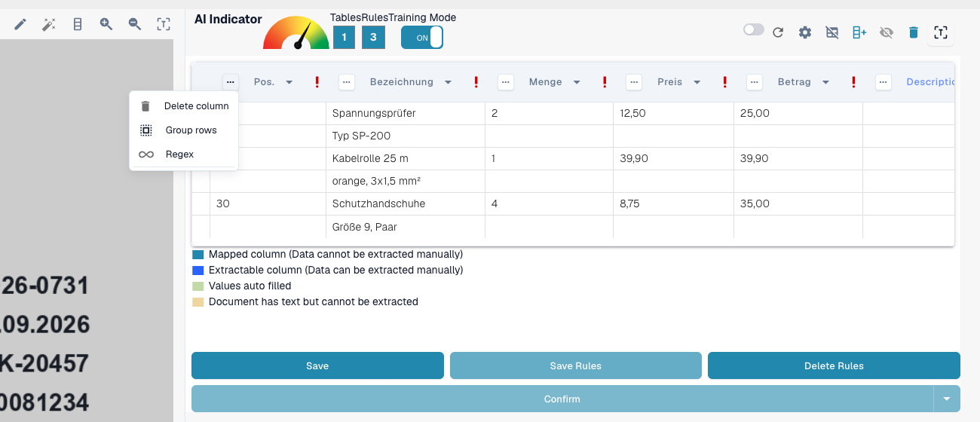
Task: Zoom out of the document
Action: pos(135,25)
